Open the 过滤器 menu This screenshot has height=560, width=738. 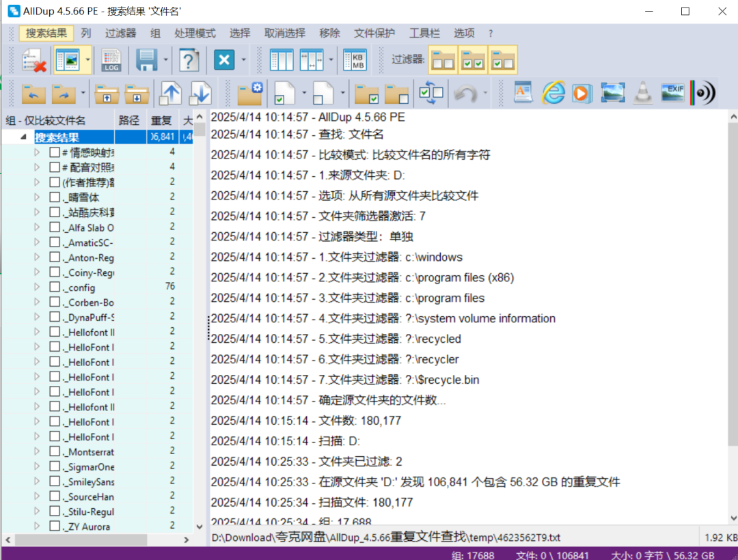(x=120, y=33)
